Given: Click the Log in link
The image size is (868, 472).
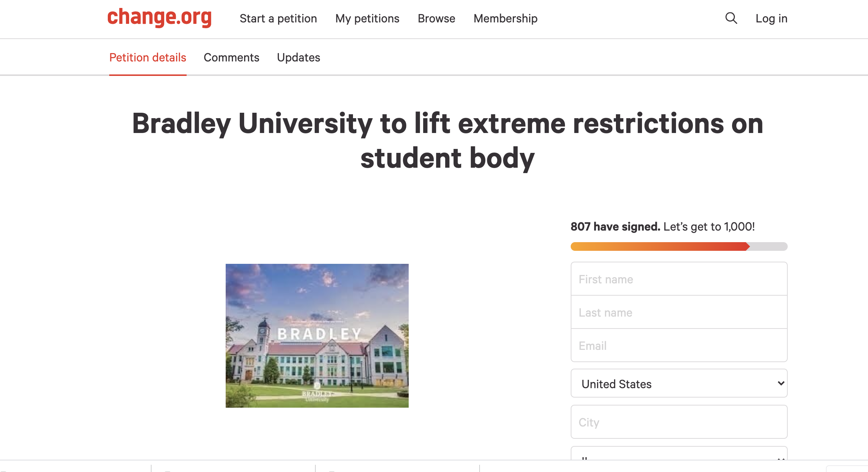Looking at the screenshot, I should (771, 18).
